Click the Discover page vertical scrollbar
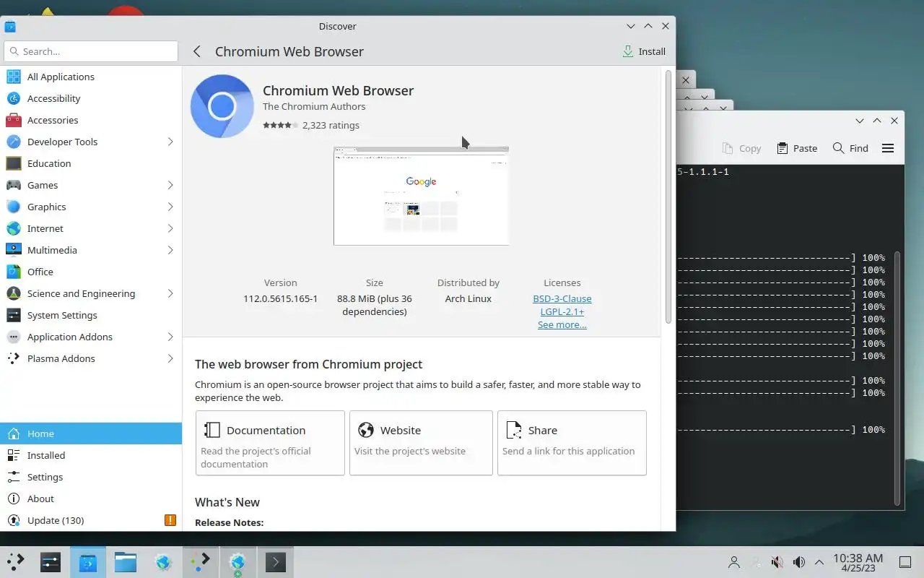The height and width of the screenshot is (578, 924). (x=668, y=197)
